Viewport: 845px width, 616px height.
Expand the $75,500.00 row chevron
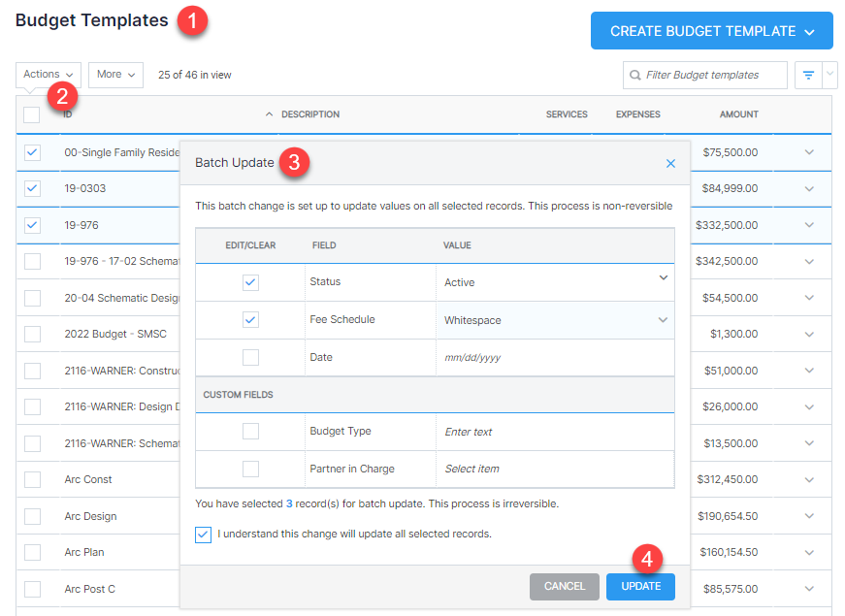pos(809,152)
